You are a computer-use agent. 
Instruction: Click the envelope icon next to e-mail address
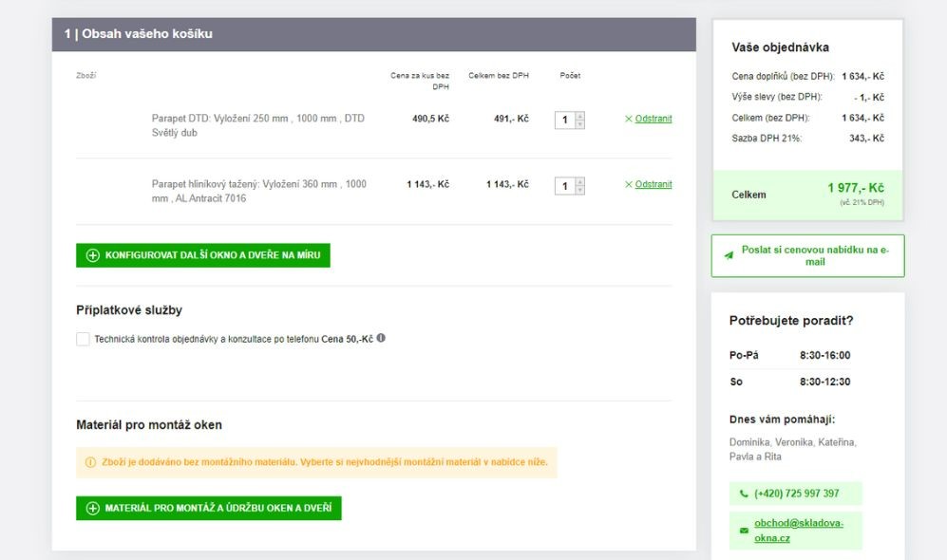(743, 531)
